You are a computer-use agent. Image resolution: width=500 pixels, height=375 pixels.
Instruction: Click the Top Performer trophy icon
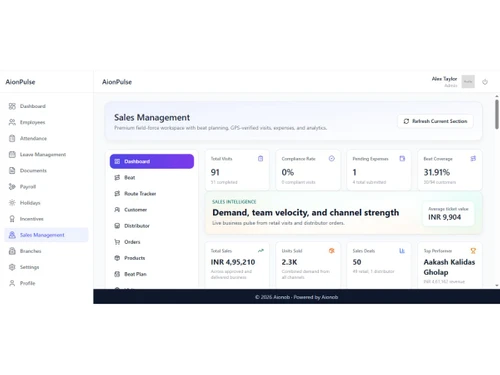[473, 251]
